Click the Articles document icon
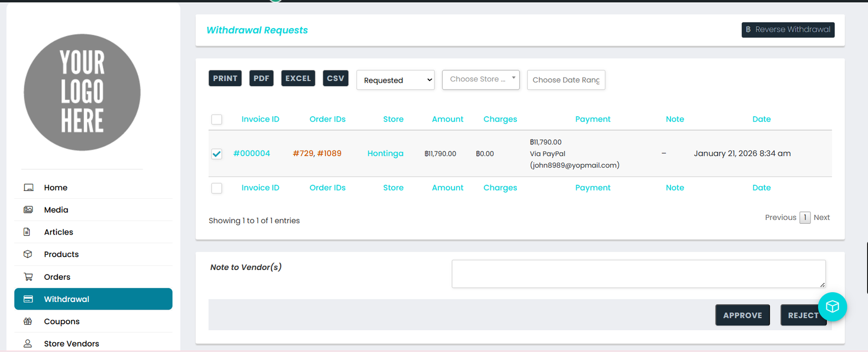This screenshot has width=868, height=352. click(27, 232)
